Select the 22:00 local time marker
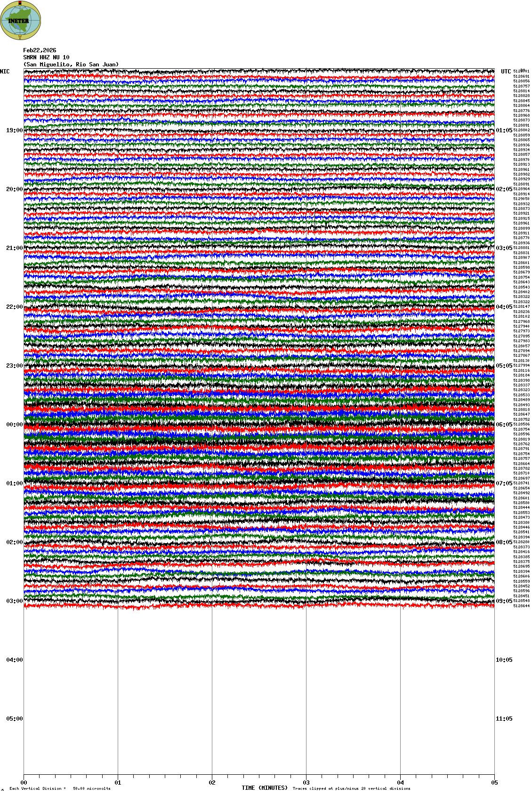Viewport: 532px width, 795px height. click(14, 307)
